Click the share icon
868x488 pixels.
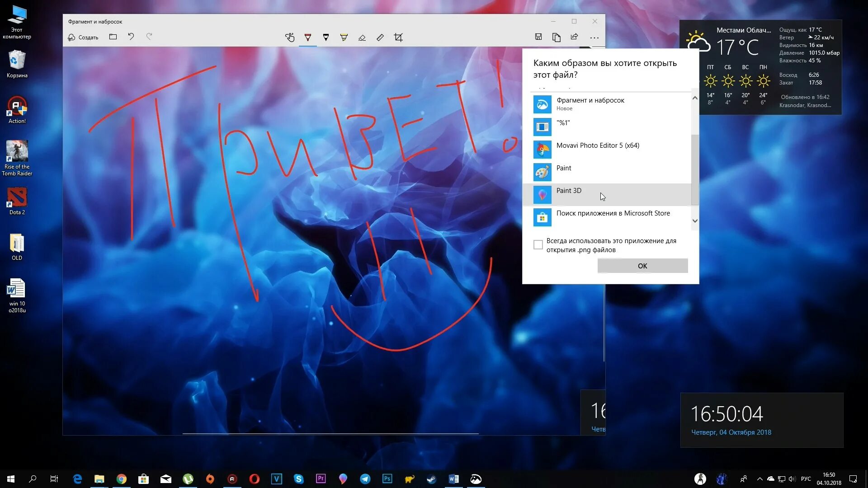click(574, 37)
